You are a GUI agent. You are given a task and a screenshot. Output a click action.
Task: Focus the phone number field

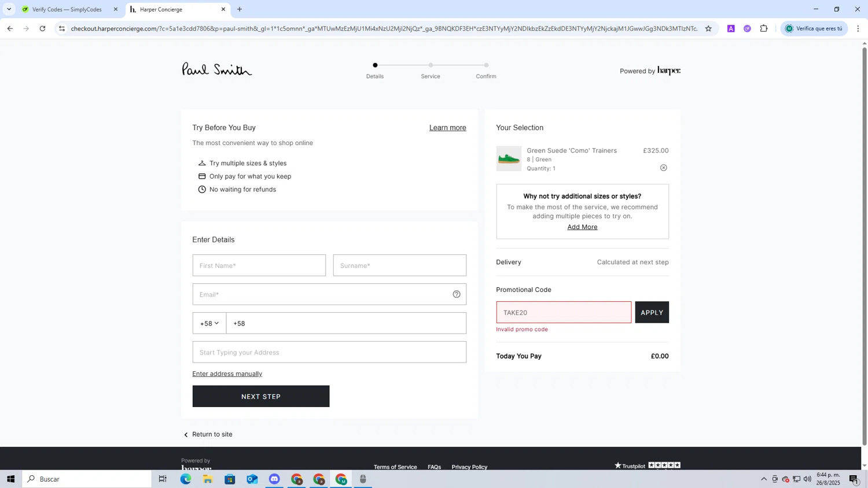346,323
